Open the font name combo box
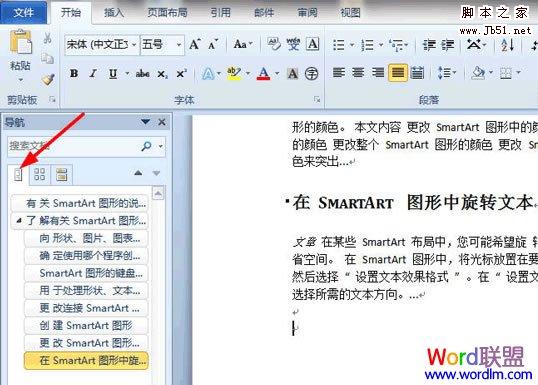 (x=102, y=45)
